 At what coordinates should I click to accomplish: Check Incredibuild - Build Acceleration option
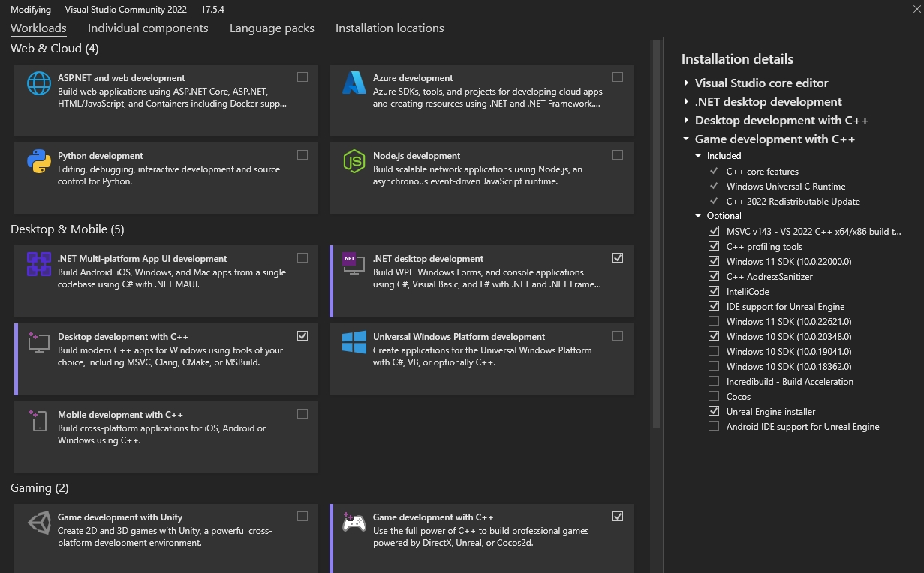714,381
